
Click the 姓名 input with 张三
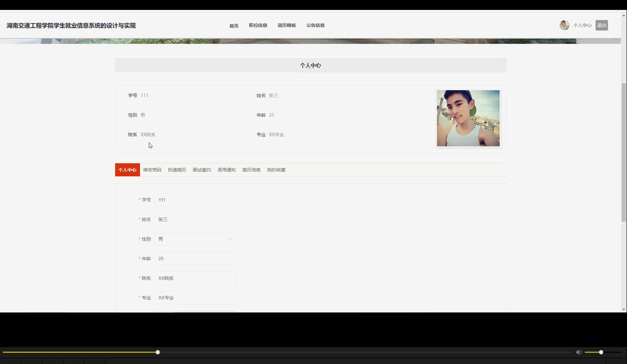click(x=195, y=219)
